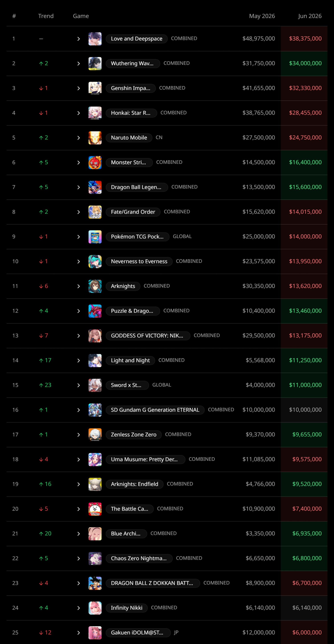Sort by the Jun 2026 column header

coord(310,16)
